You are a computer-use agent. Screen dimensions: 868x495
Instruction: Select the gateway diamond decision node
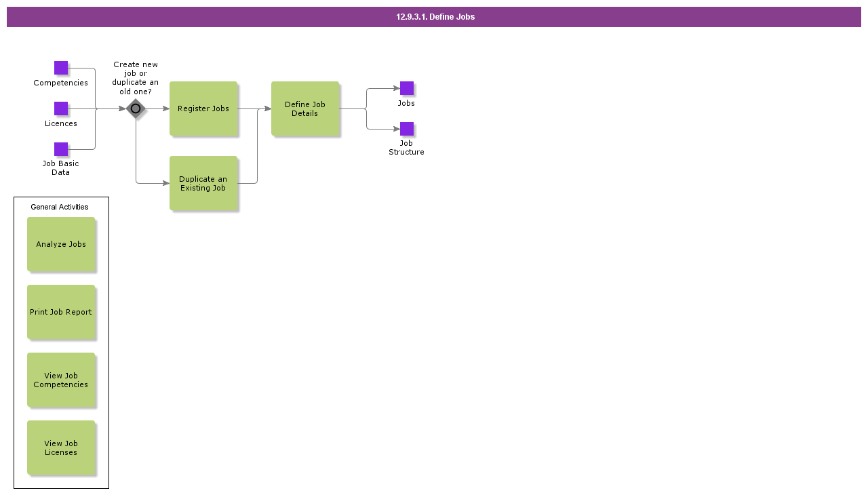pyautogui.click(x=136, y=108)
